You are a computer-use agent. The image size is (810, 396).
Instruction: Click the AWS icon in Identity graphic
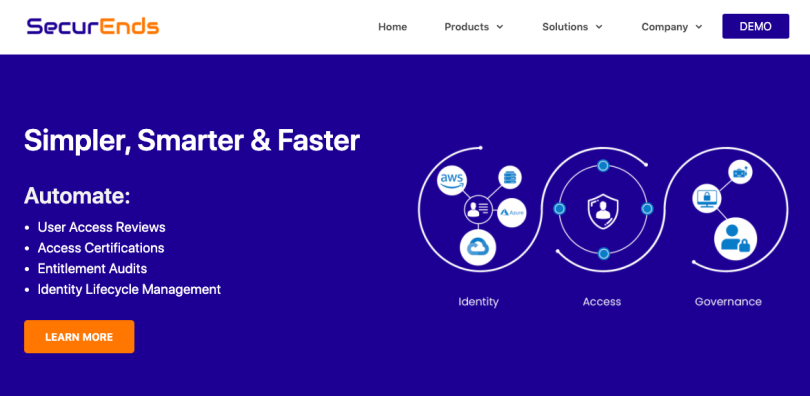pos(452,181)
